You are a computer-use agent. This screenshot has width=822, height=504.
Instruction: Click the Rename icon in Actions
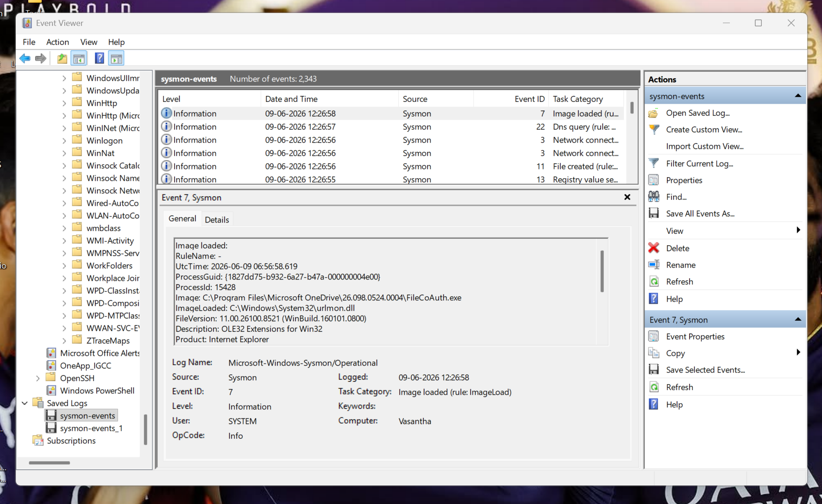pos(654,265)
